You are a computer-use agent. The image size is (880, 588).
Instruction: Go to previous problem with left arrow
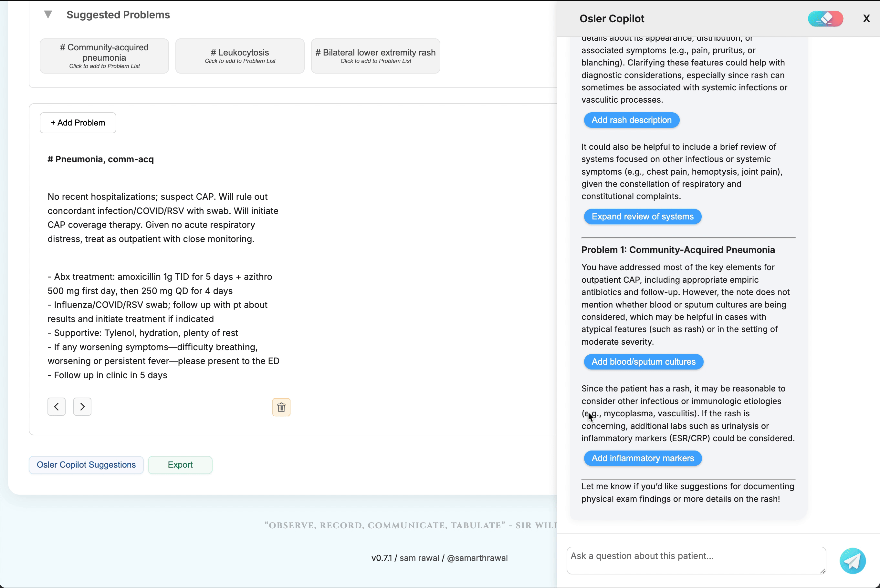tap(57, 407)
